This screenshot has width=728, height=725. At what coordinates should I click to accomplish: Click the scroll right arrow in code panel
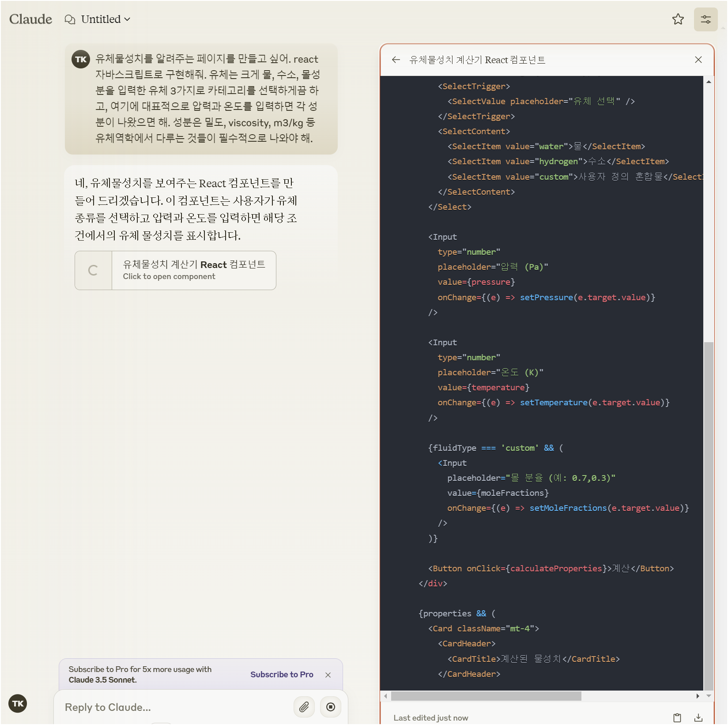click(x=698, y=696)
